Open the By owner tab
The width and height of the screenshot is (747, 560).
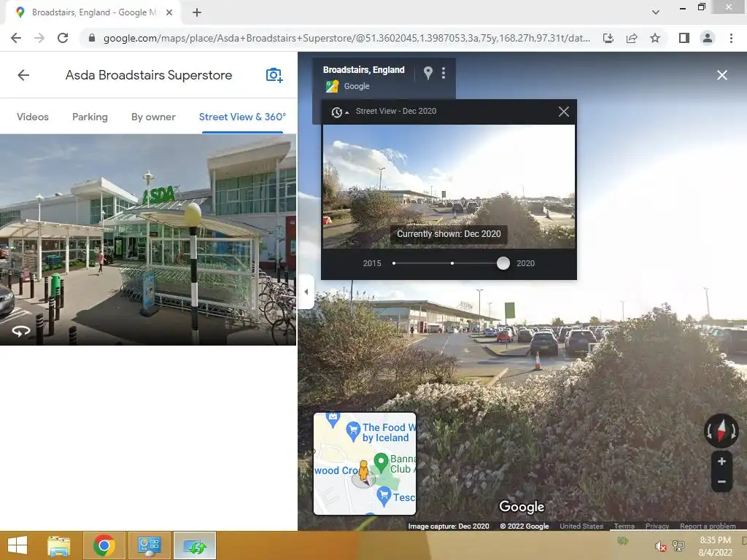coord(153,117)
